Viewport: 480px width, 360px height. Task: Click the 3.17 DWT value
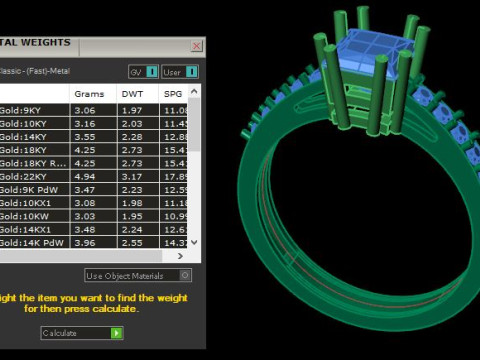(132, 177)
